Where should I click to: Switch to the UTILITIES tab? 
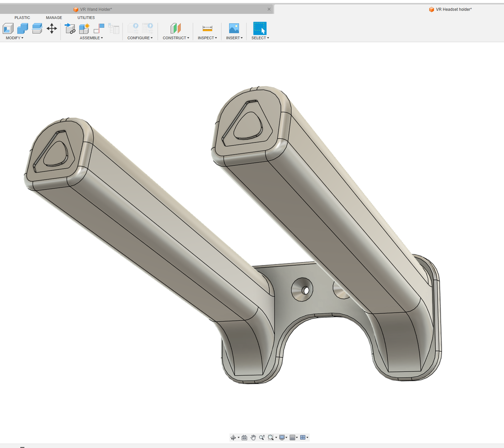coord(86,18)
